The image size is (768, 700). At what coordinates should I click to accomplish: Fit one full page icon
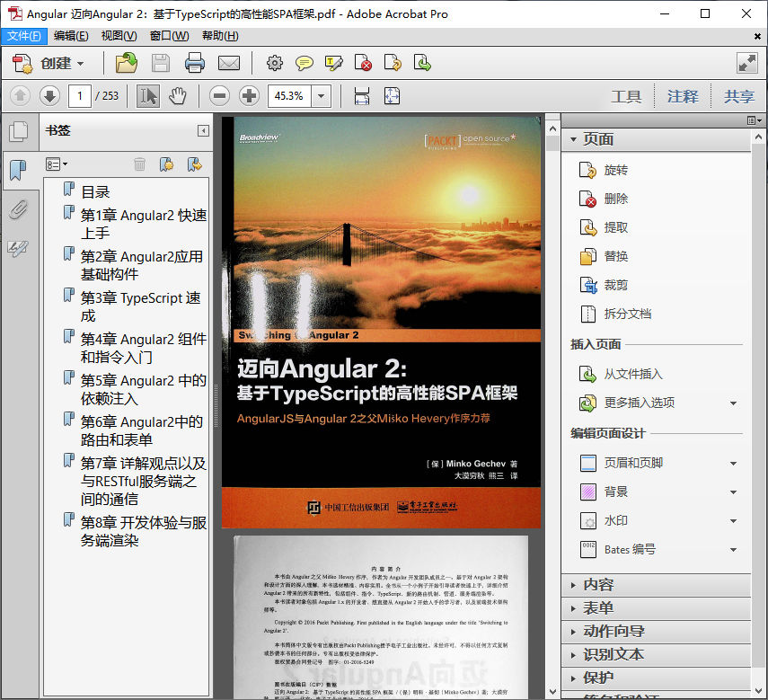coord(392,96)
